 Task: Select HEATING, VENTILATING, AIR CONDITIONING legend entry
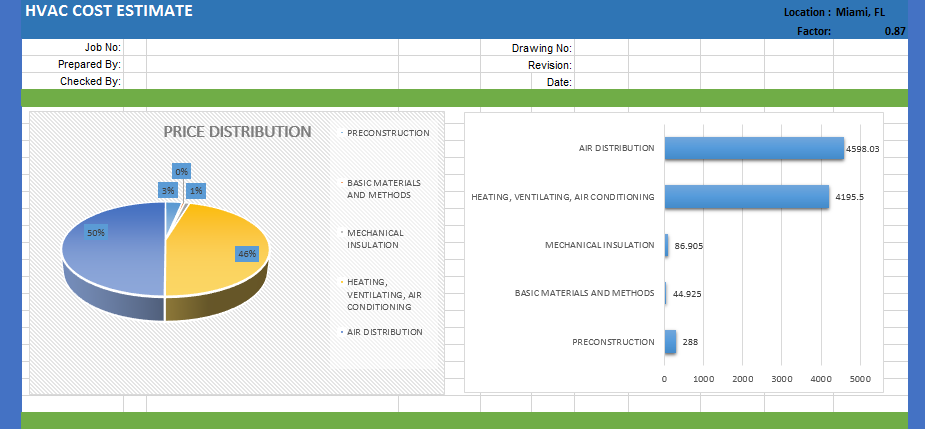(x=381, y=294)
